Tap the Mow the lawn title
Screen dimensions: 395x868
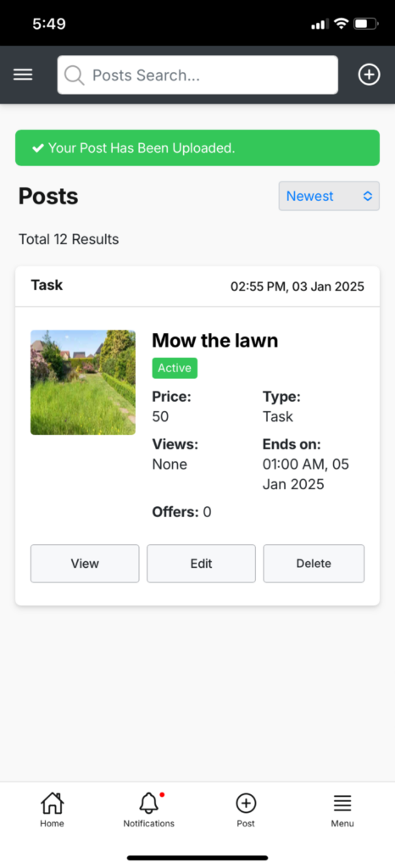pos(215,341)
